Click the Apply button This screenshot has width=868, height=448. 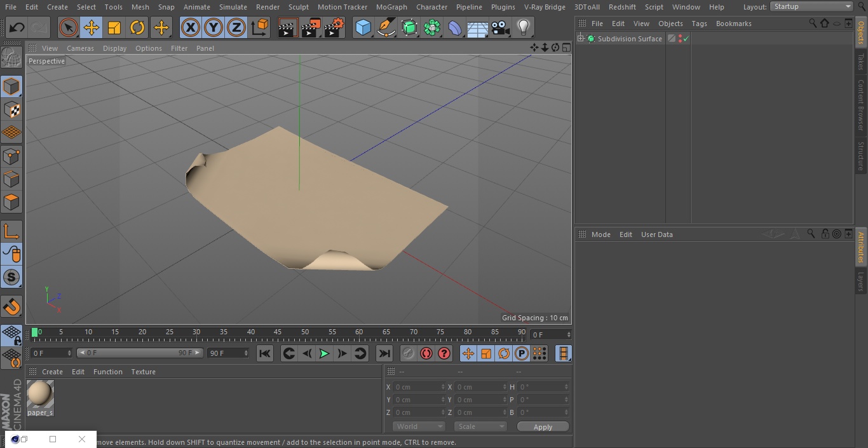point(543,427)
